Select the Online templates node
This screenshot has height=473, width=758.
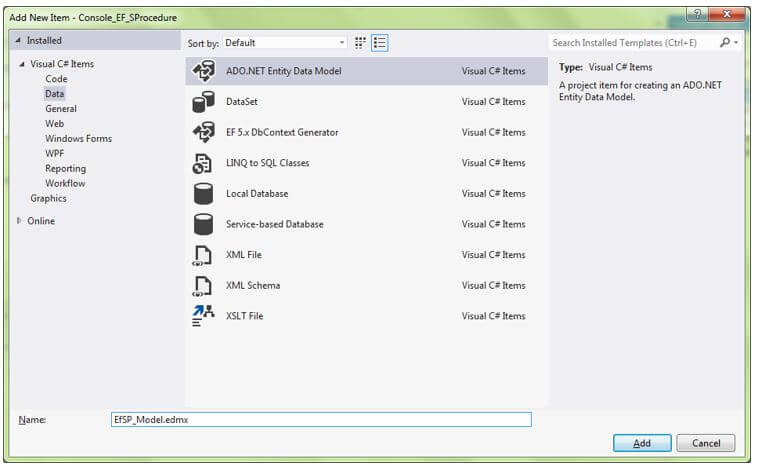pyautogui.click(x=41, y=221)
